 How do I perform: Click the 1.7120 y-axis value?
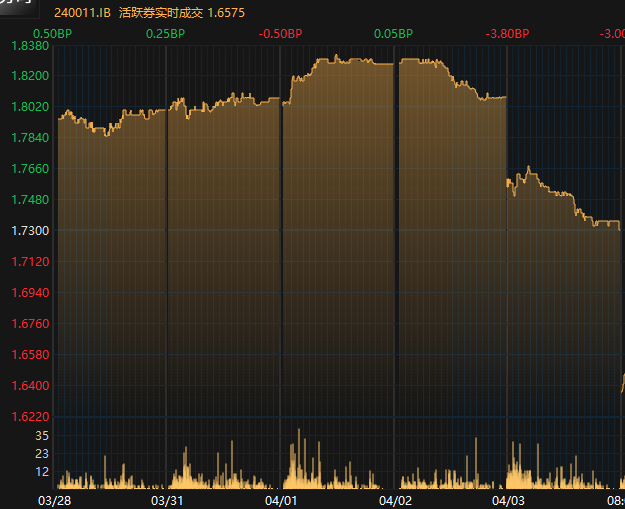(x=30, y=262)
